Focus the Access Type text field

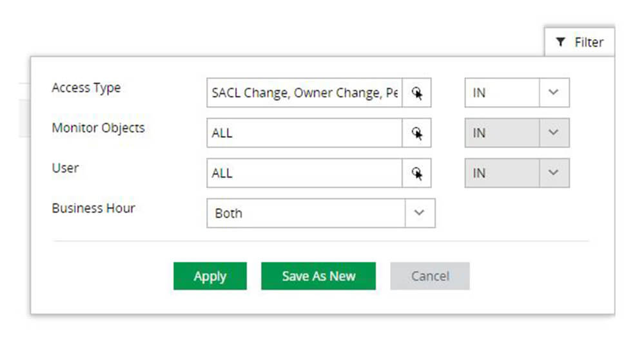coord(304,93)
